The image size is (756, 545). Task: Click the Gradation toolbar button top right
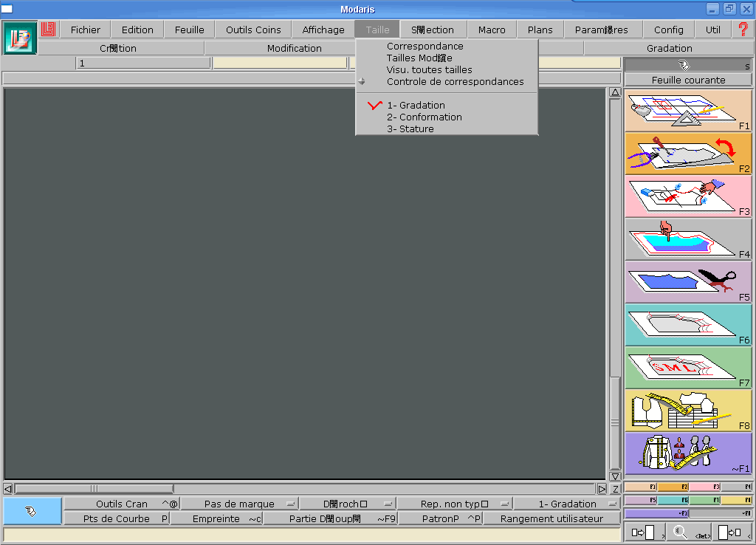(x=669, y=48)
